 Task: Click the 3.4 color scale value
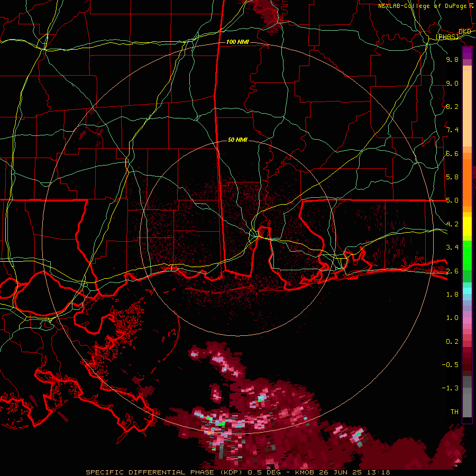(452, 248)
